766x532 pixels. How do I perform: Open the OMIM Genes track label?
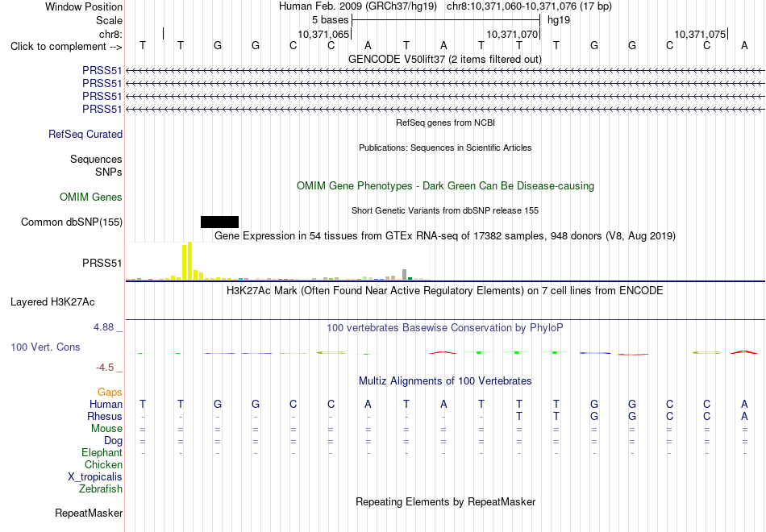(x=91, y=197)
